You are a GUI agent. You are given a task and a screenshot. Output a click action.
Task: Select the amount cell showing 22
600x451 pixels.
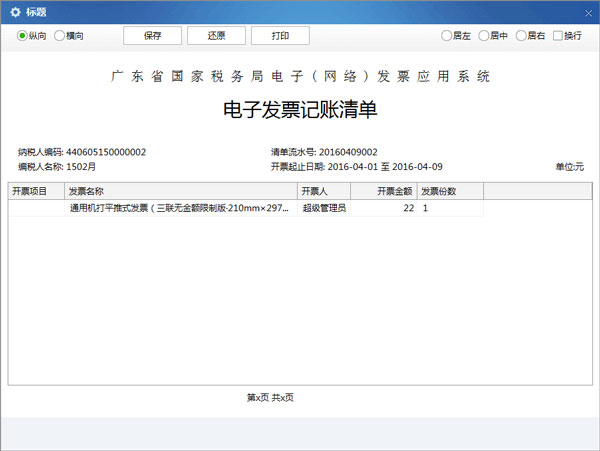pos(383,208)
